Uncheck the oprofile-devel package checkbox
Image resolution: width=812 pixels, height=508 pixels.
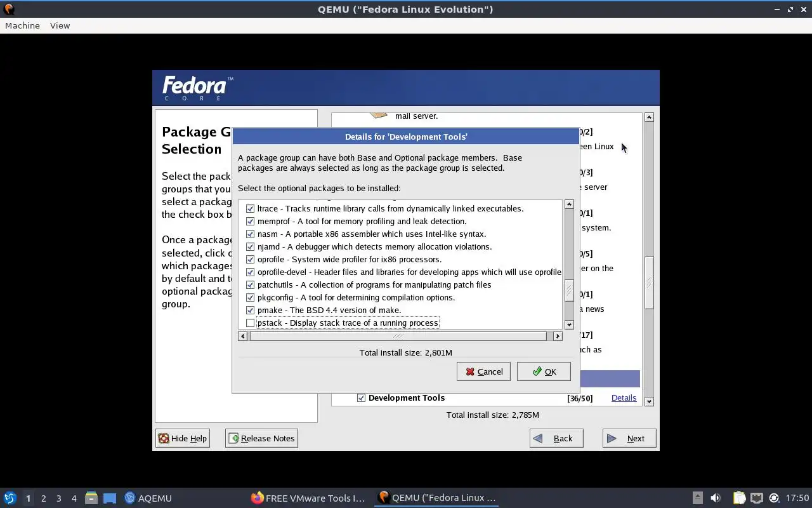coord(250,272)
